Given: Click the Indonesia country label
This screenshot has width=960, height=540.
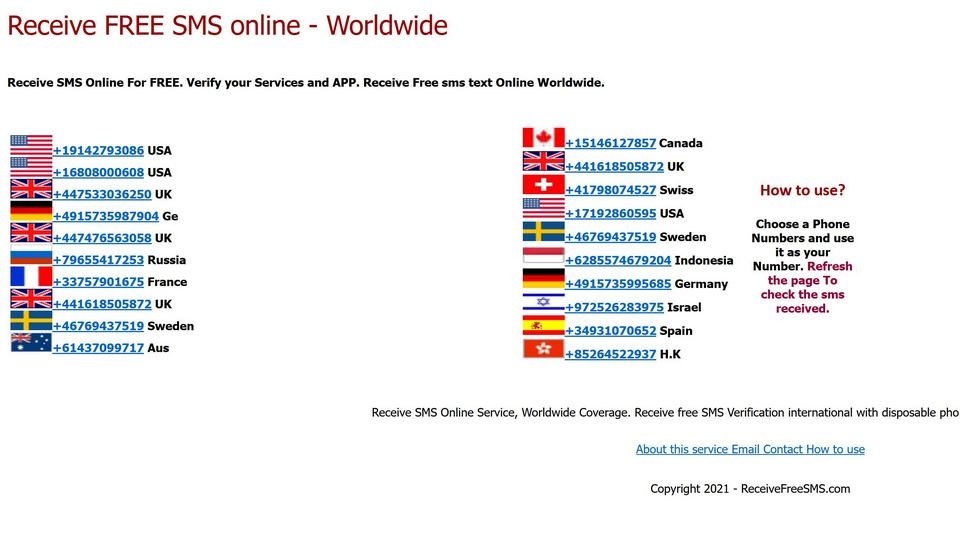Looking at the screenshot, I should tap(704, 261).
